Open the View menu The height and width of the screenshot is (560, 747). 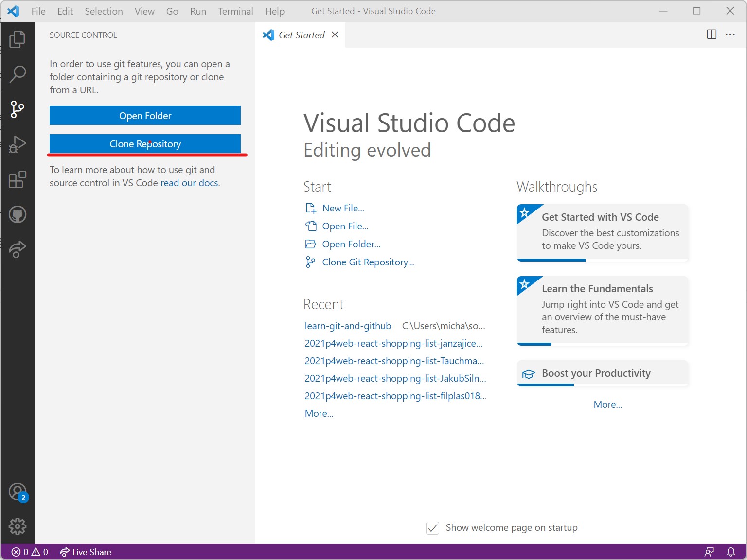click(144, 11)
